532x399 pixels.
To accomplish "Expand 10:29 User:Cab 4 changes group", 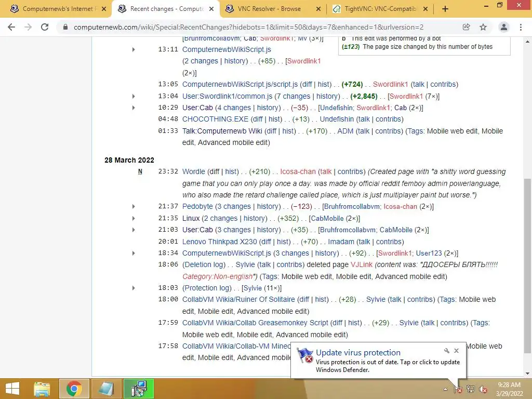I will pos(134,108).
